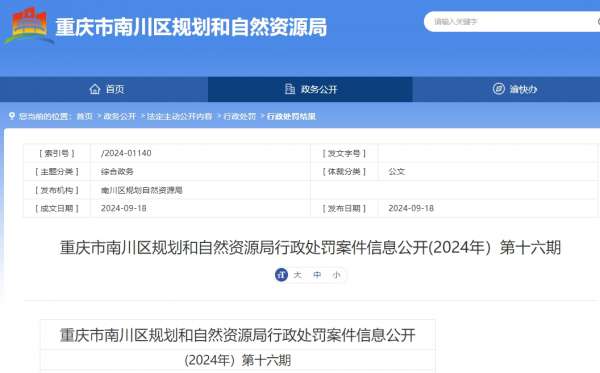Open the 首页 navigation tab

pos(104,89)
